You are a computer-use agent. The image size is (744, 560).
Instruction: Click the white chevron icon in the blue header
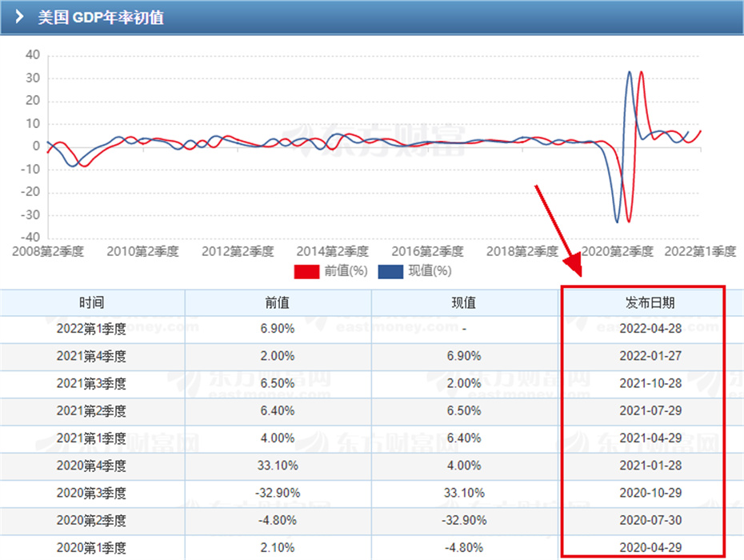point(19,17)
